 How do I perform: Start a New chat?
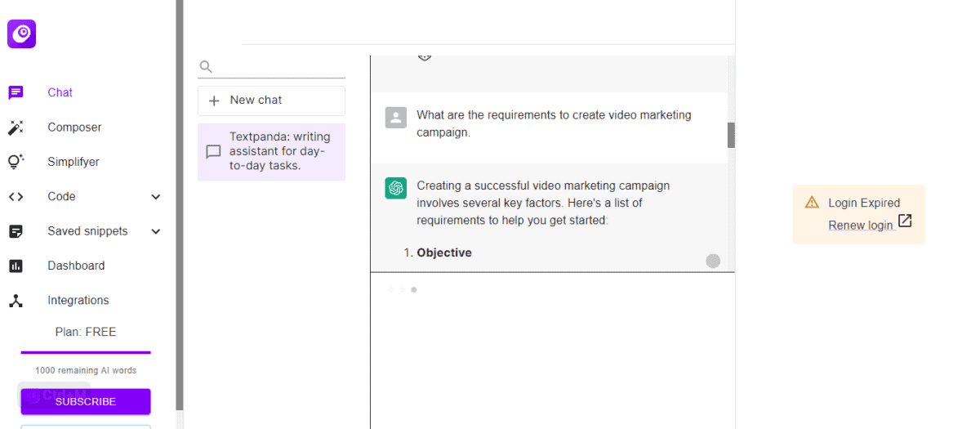(271, 101)
